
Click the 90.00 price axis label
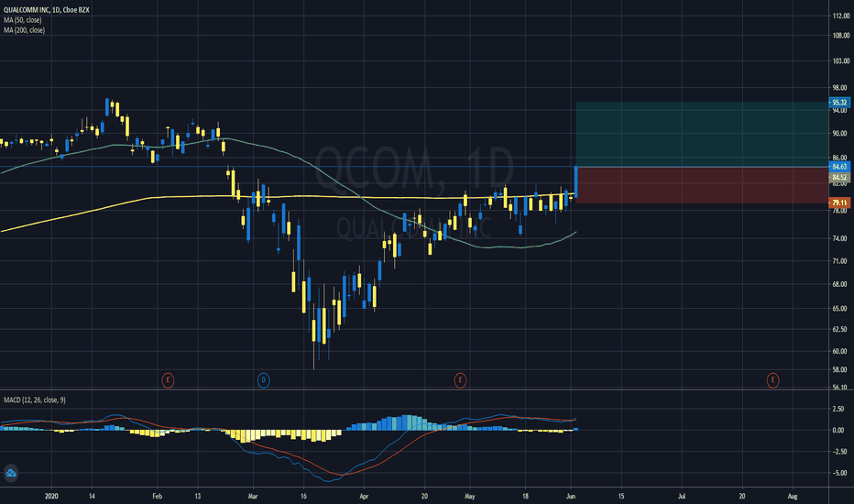pos(840,134)
